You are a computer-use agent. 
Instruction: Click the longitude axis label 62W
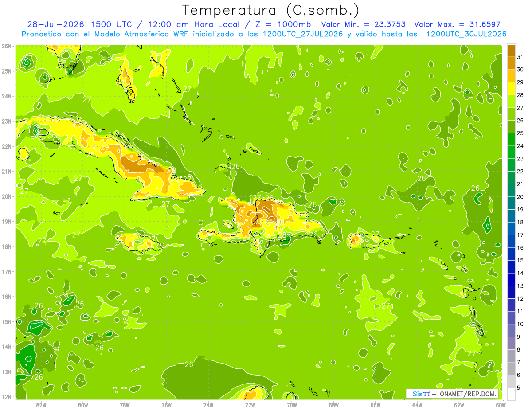tap(459, 405)
